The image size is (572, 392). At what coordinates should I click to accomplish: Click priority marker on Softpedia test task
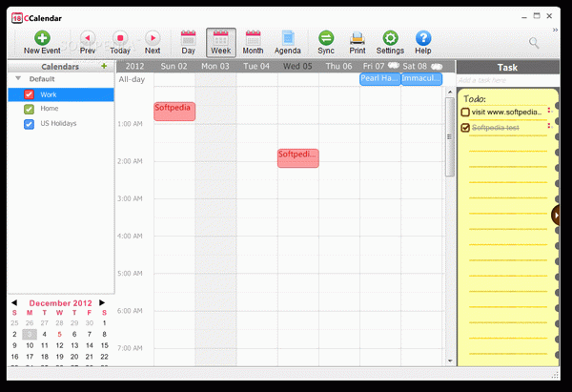tap(549, 126)
